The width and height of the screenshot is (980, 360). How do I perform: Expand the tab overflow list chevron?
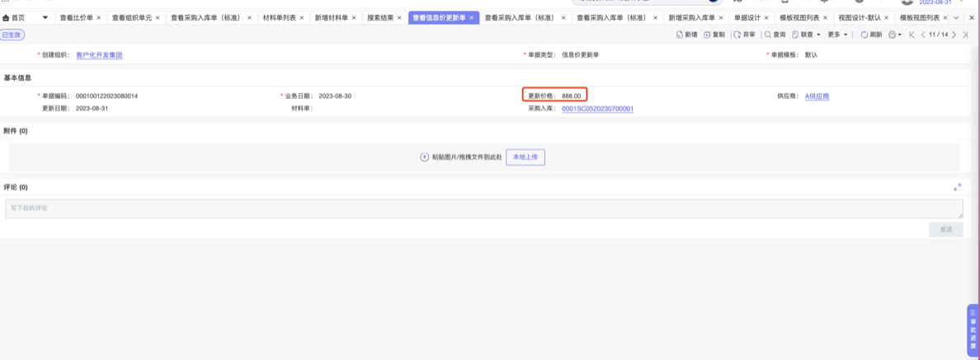[x=956, y=17]
